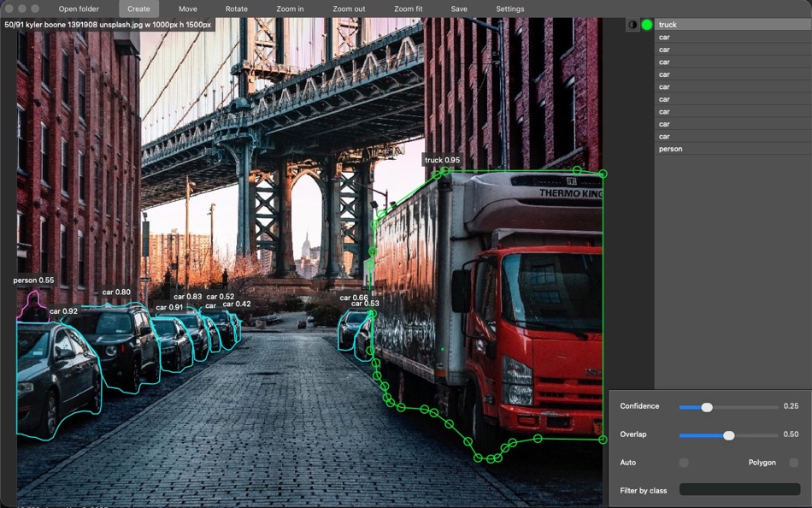
Task: Choose the Rotate tool
Action: click(236, 9)
